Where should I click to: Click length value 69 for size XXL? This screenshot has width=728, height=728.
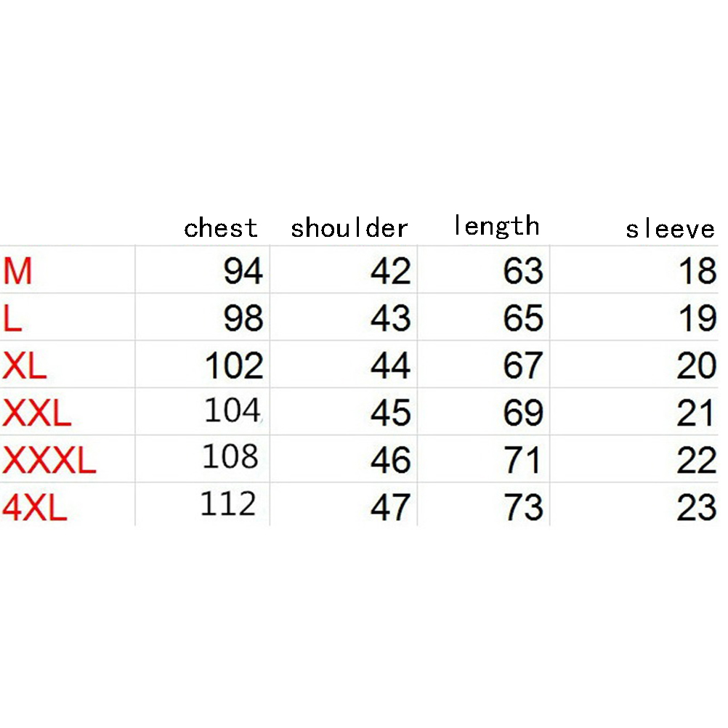coord(522,413)
